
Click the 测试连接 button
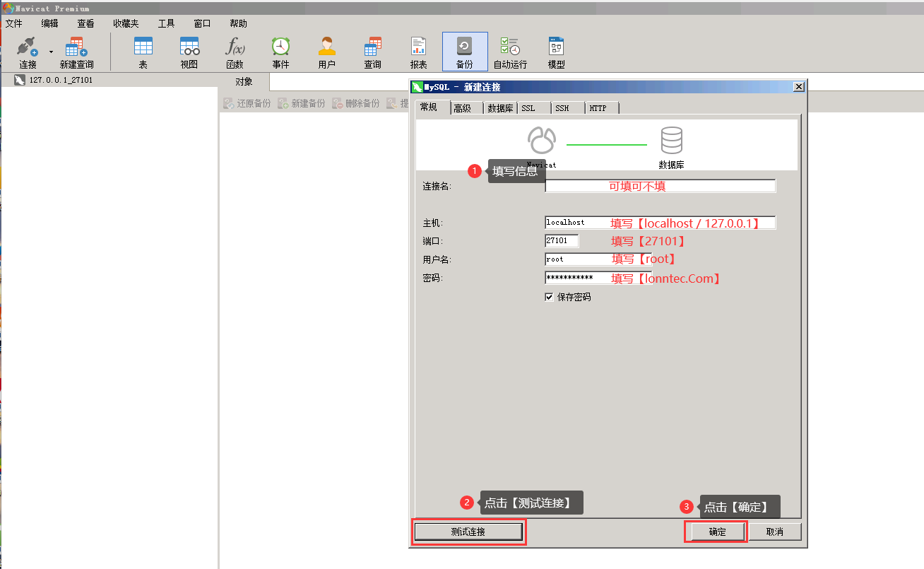[x=468, y=532]
